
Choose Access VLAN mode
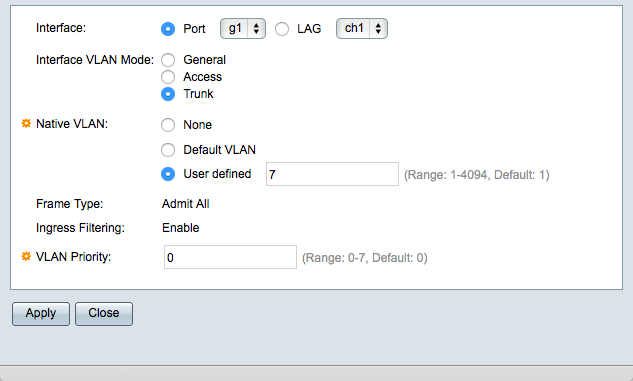(x=168, y=77)
